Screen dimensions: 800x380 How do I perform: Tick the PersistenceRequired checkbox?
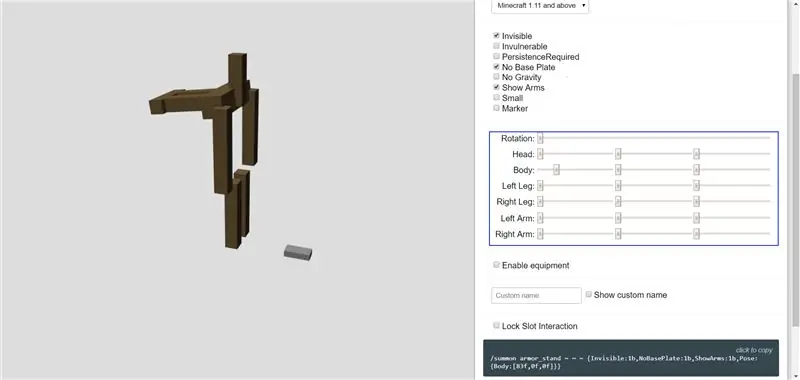point(496,56)
